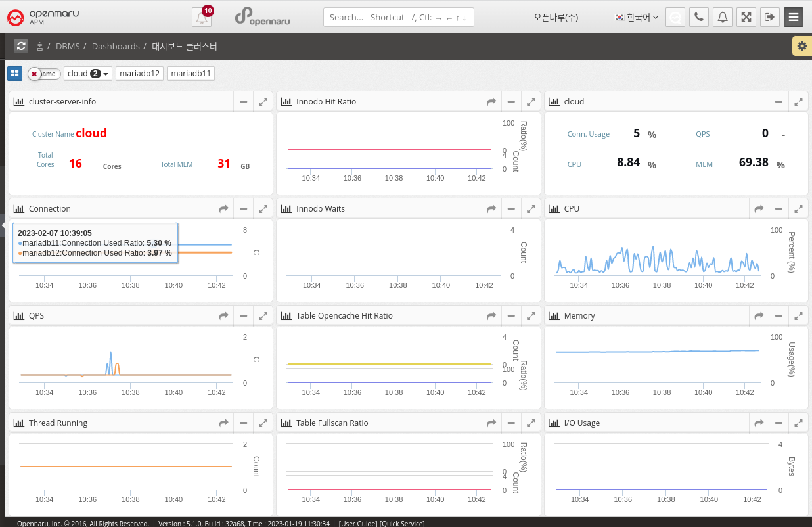The width and height of the screenshot is (812, 527).
Task: Open the notification bell with 10 alerts
Action: [x=202, y=18]
